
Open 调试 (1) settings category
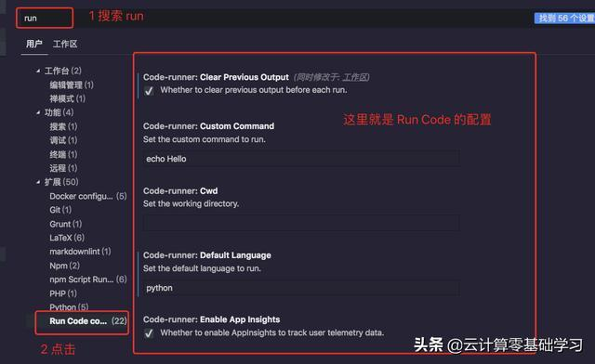coord(63,140)
